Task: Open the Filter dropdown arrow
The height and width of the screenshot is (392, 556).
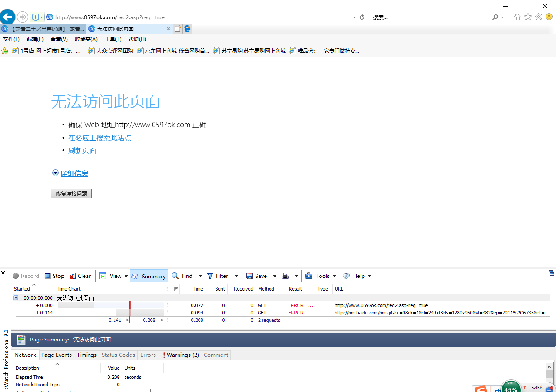Action: (x=236, y=276)
